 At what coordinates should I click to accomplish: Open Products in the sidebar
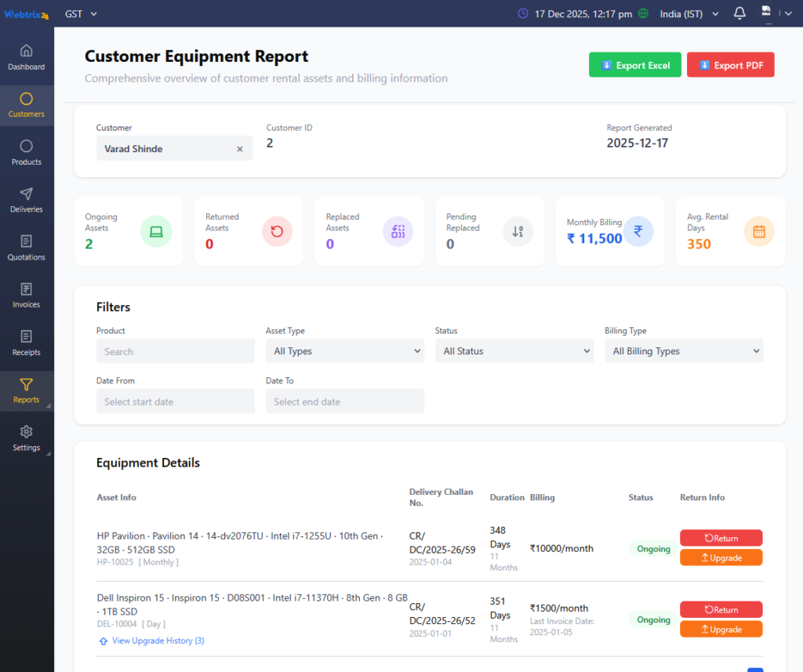coord(26,153)
